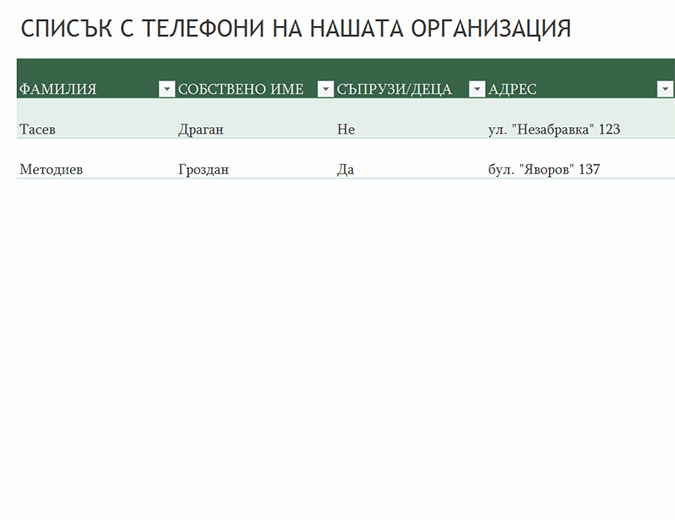Select the cell containing Тасев

tap(36, 129)
